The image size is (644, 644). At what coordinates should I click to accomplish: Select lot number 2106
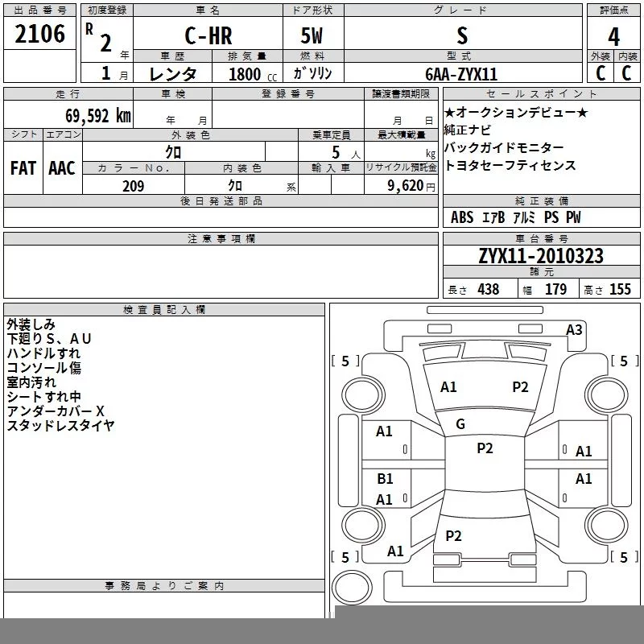click(x=39, y=34)
